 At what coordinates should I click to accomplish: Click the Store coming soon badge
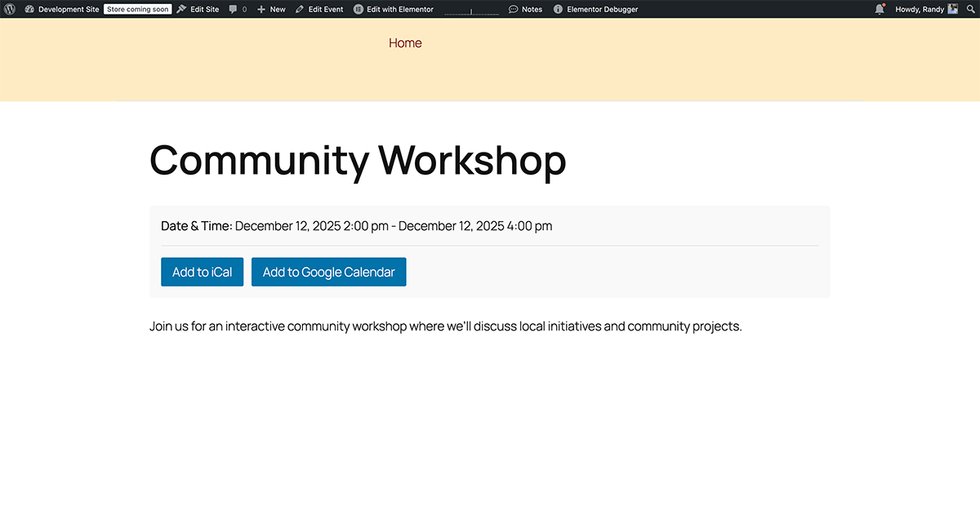(137, 9)
